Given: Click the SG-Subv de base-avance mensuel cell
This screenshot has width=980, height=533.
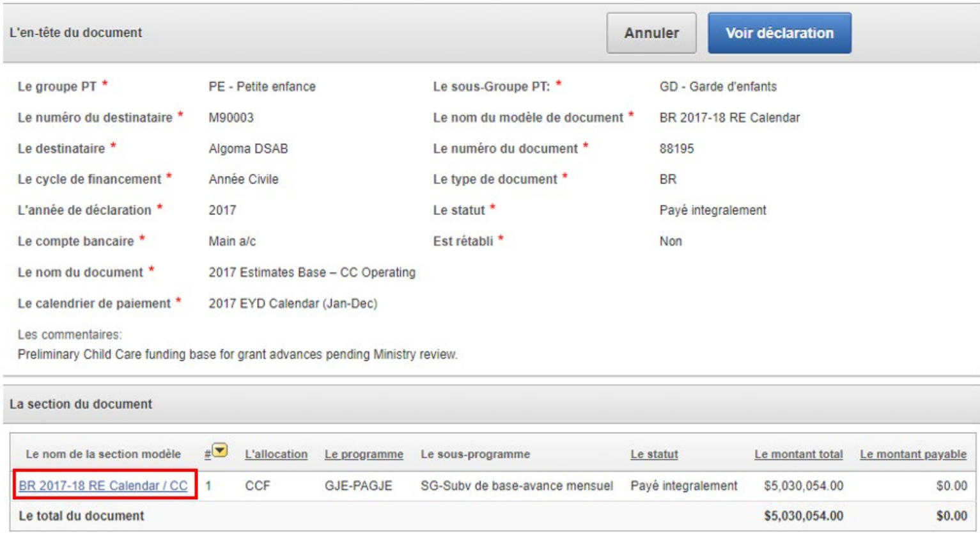Looking at the screenshot, I should click(x=516, y=486).
